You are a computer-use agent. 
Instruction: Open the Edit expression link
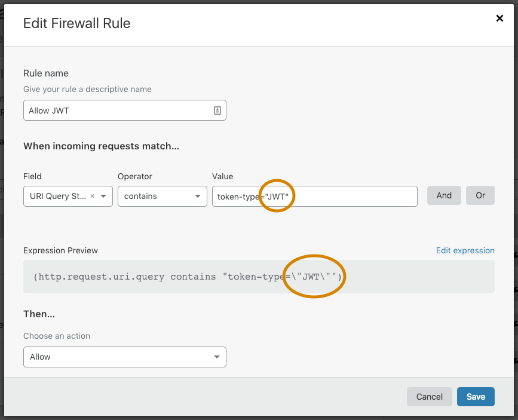pyautogui.click(x=465, y=250)
